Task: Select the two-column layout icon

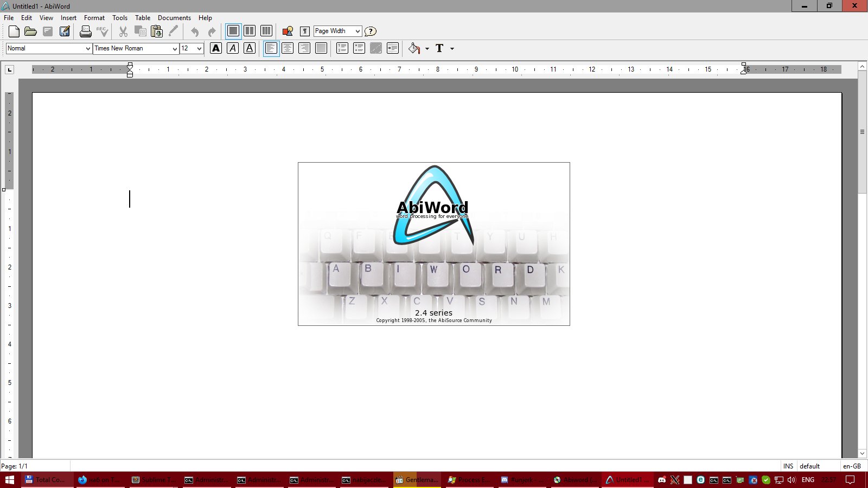Action: point(250,31)
